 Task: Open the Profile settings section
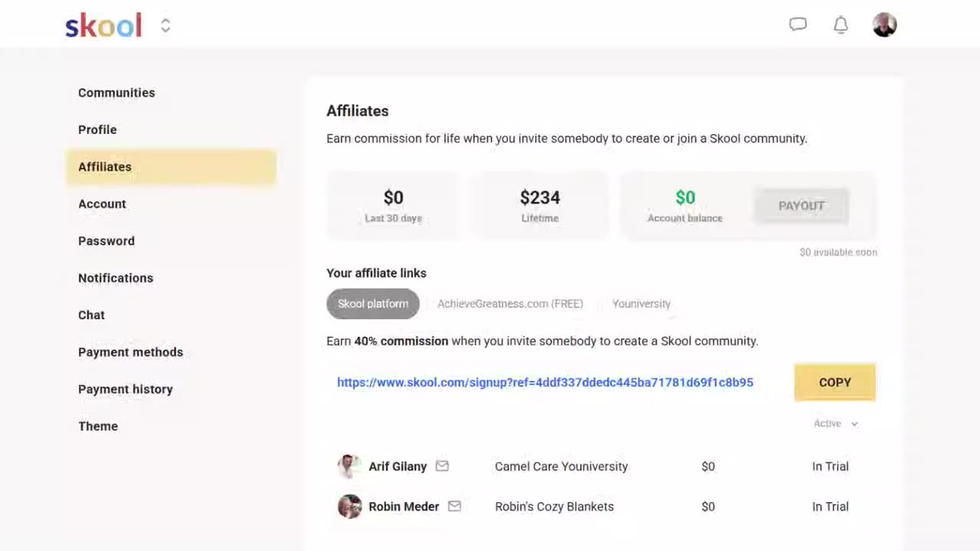(97, 129)
